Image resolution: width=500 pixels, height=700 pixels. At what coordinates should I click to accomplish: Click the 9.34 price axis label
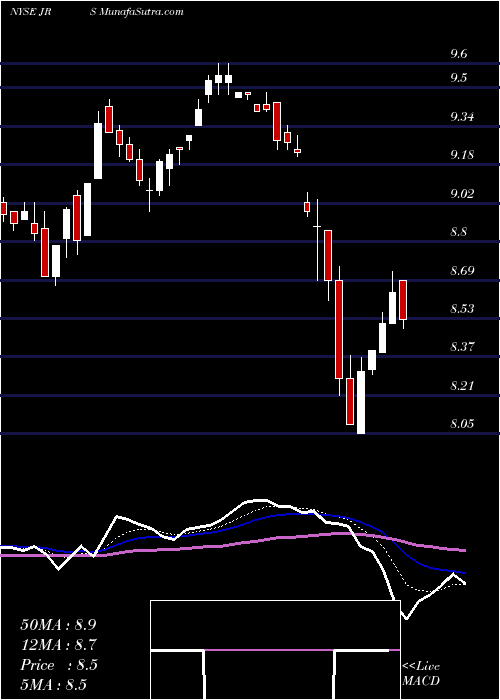point(462,117)
